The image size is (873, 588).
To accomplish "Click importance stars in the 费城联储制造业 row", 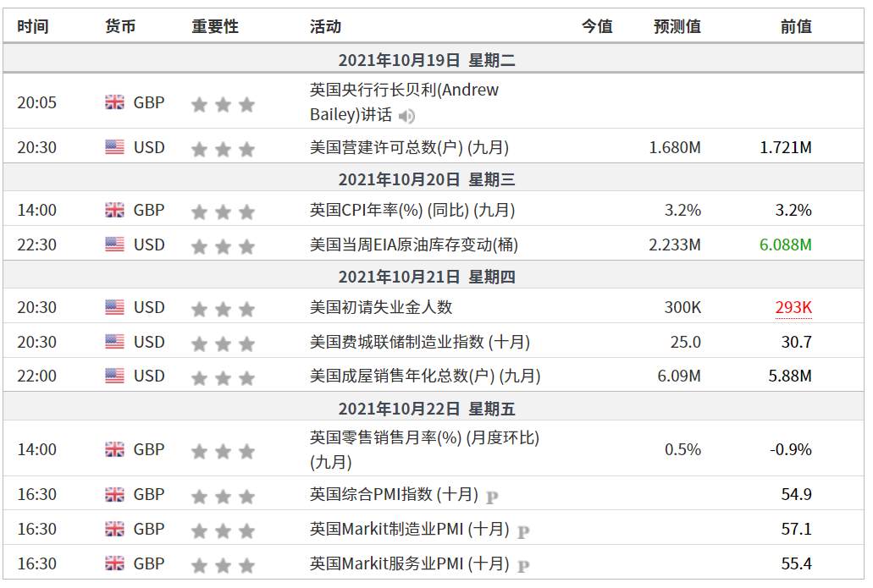I will 223,343.
